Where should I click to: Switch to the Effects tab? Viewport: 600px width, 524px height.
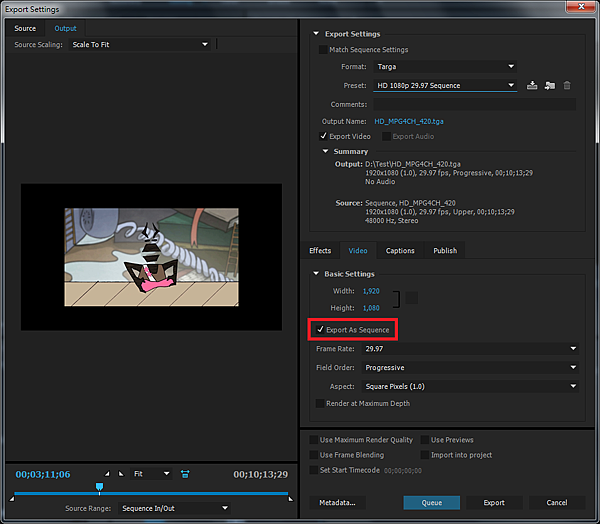click(320, 251)
